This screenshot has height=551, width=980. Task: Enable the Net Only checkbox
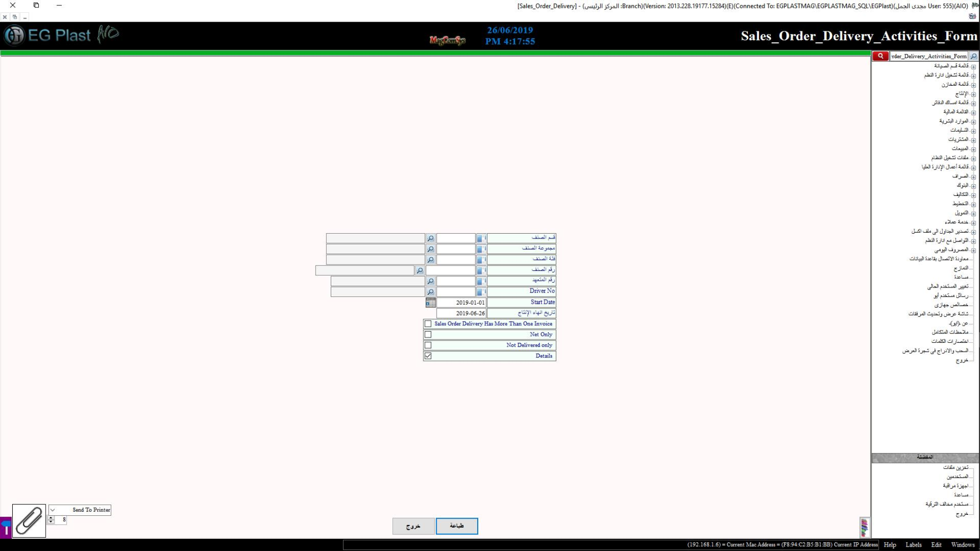tap(428, 335)
